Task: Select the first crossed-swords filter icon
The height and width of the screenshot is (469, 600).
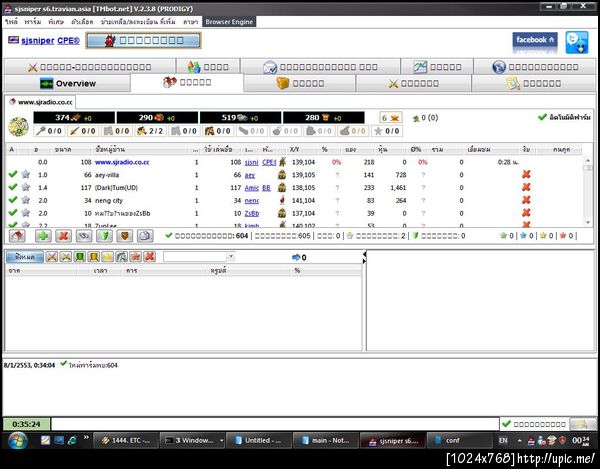Action: tap(52, 257)
